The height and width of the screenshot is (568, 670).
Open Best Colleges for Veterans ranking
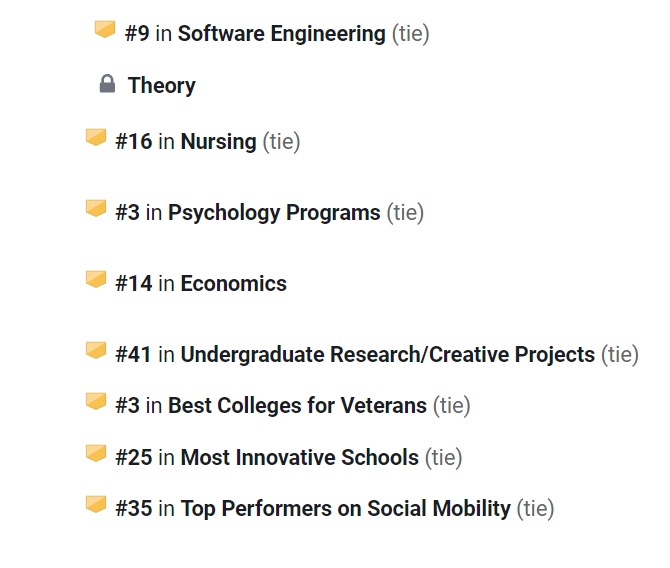click(x=297, y=405)
